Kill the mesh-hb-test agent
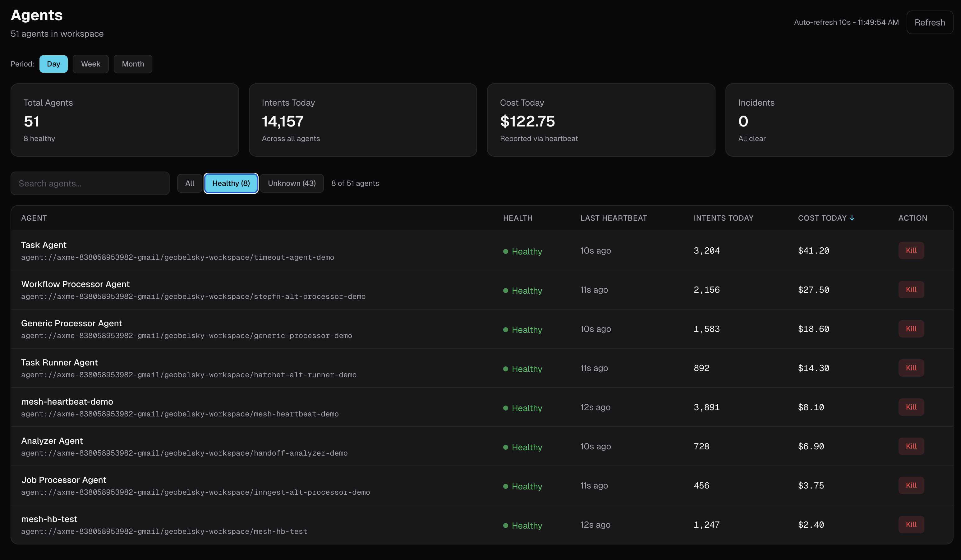The width and height of the screenshot is (961, 560). tap(911, 524)
